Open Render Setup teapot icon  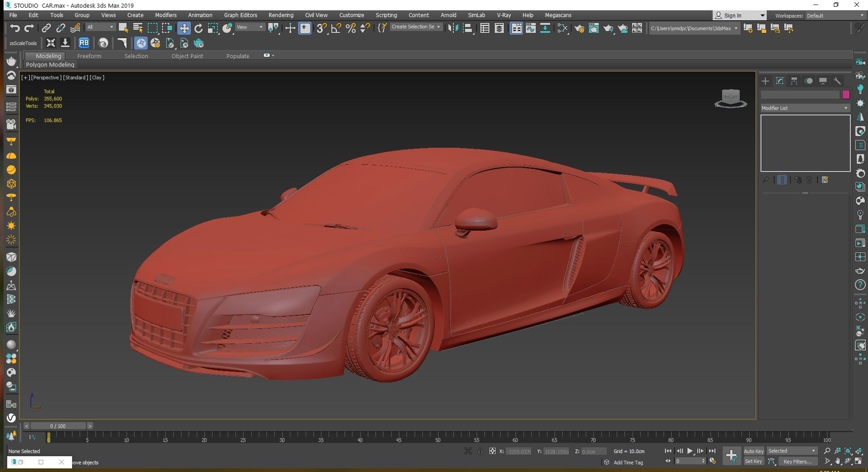click(x=579, y=28)
